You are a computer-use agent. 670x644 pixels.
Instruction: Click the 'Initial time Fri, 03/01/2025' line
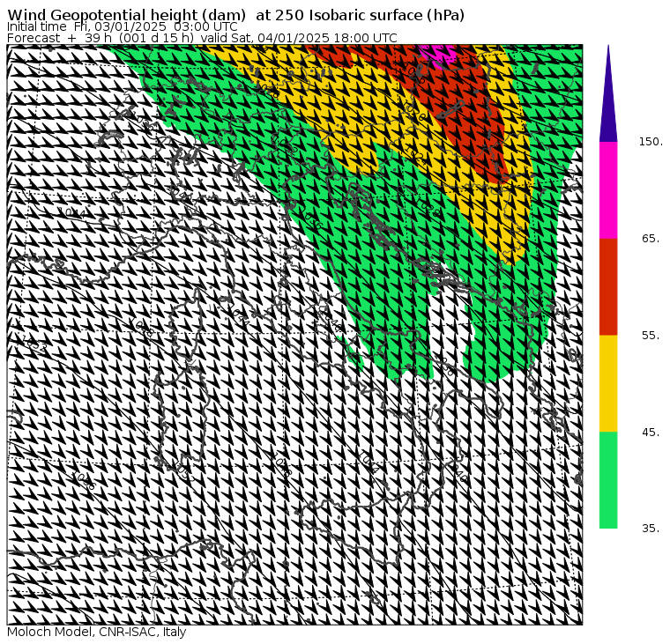click(x=123, y=27)
